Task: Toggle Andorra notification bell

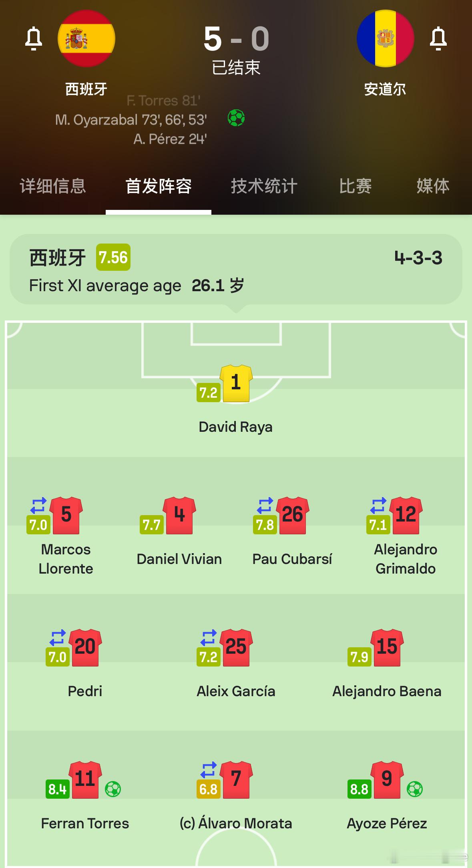Action: [x=438, y=39]
